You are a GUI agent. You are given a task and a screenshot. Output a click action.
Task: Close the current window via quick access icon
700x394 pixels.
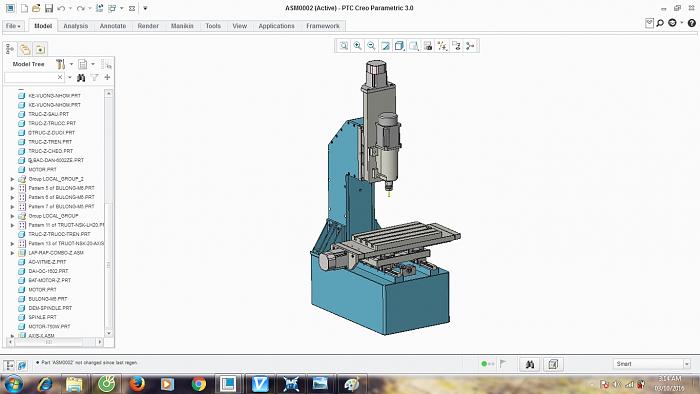pyautogui.click(x=132, y=8)
